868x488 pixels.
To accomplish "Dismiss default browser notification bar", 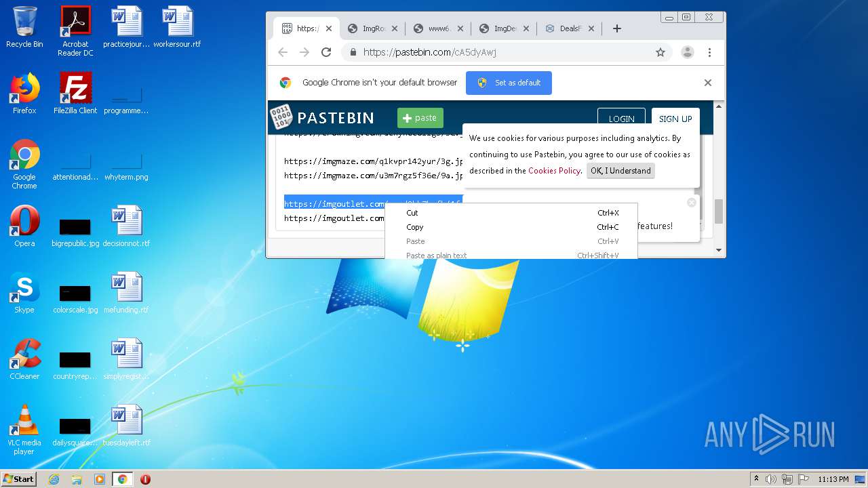I will (707, 83).
